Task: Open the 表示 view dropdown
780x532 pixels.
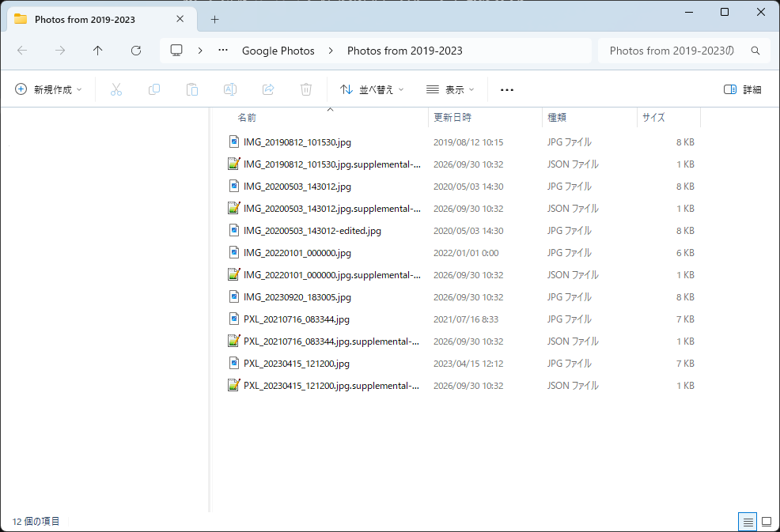Action: tap(450, 89)
